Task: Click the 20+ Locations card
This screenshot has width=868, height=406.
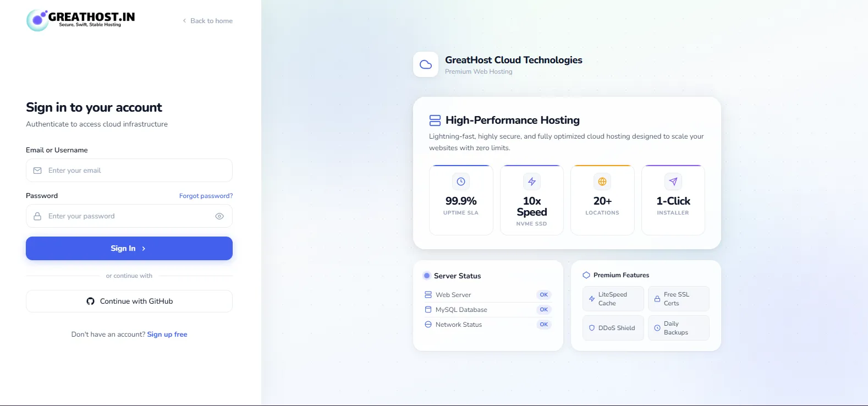Action: point(602,200)
